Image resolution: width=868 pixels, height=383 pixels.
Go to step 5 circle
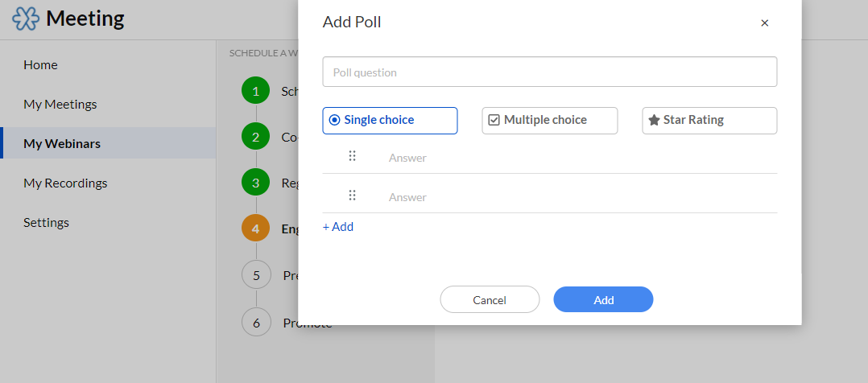(x=256, y=275)
